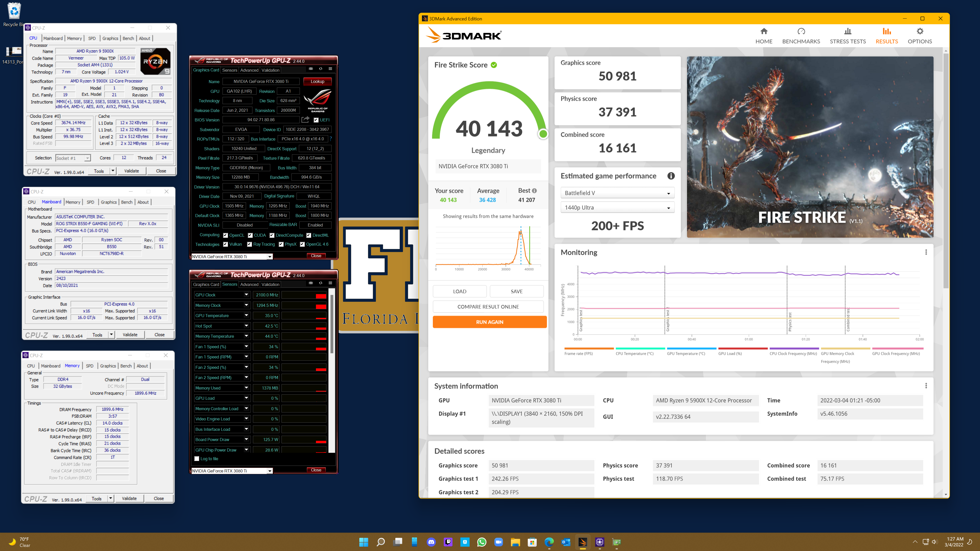Go to STRESS TESTS in 3DMark
Viewport: 980px width, 551px height.
[847, 36]
